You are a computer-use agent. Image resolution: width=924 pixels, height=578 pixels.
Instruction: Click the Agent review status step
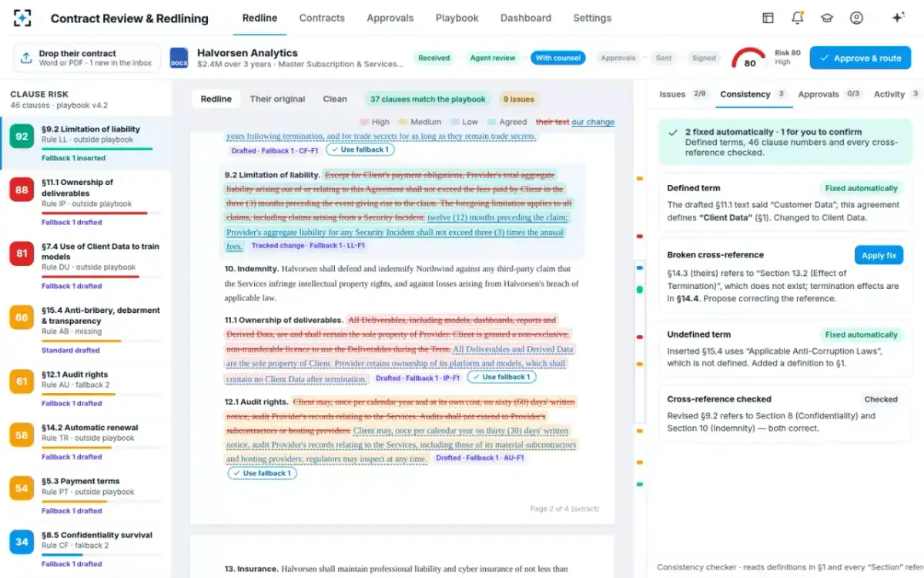tap(492, 58)
